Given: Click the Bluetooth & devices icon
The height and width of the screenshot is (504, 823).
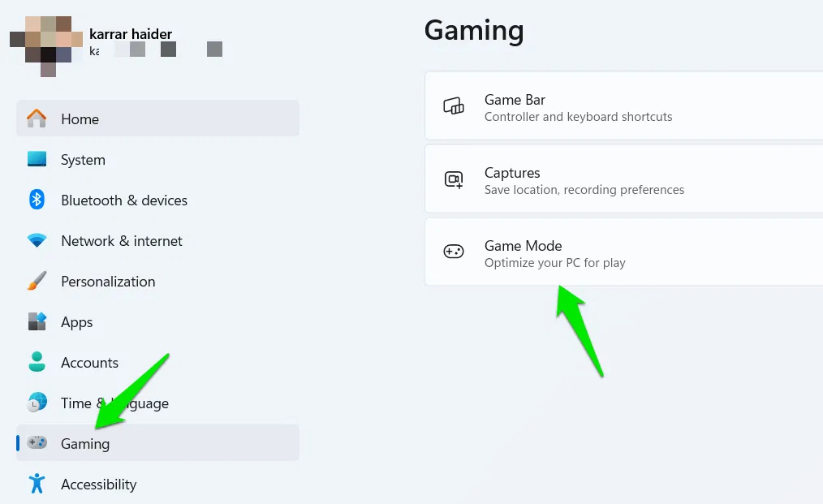Looking at the screenshot, I should point(37,200).
